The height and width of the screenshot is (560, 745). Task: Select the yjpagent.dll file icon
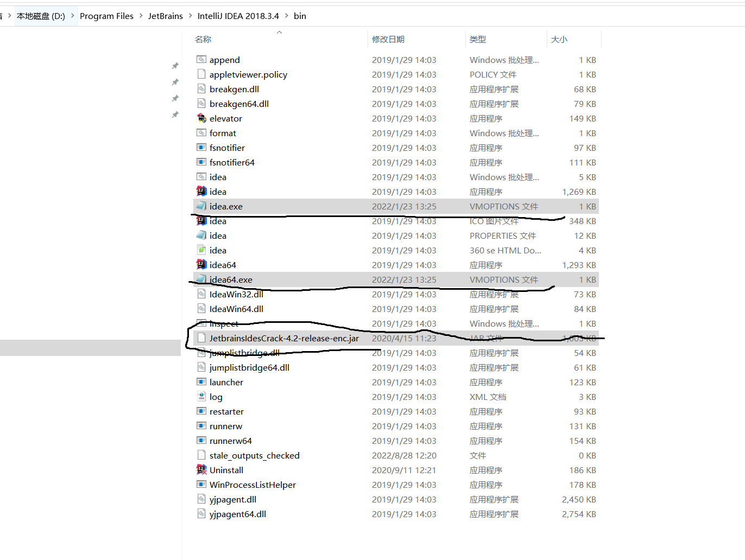201,499
